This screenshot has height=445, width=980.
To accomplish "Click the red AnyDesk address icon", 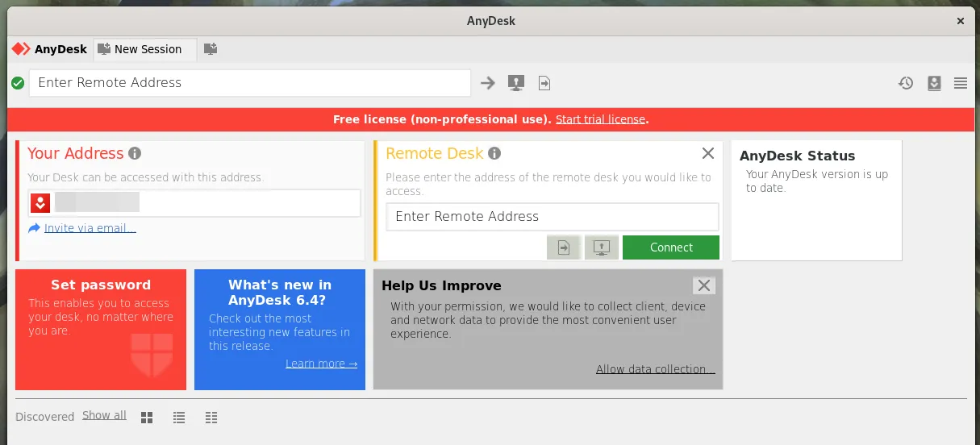I will pos(40,203).
